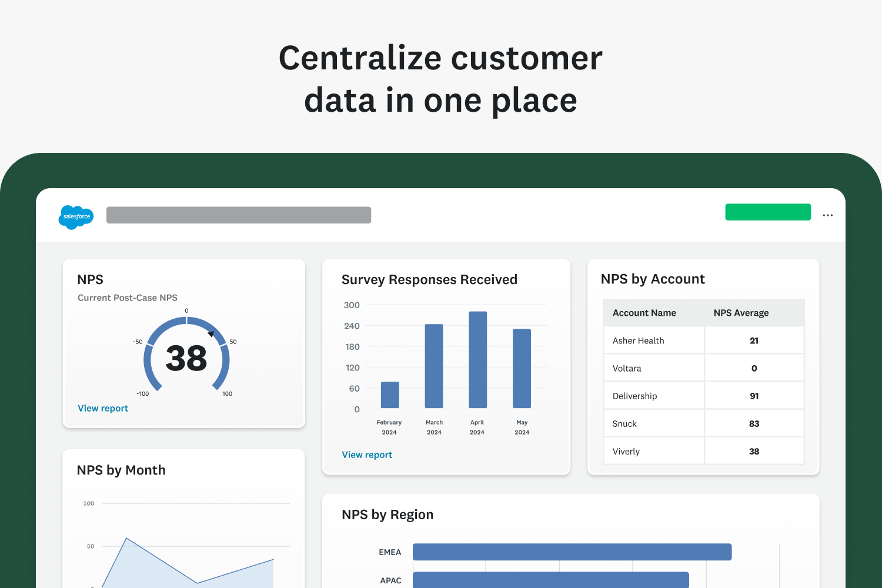
Task: Select the Voltara account row
Action: [627, 368]
